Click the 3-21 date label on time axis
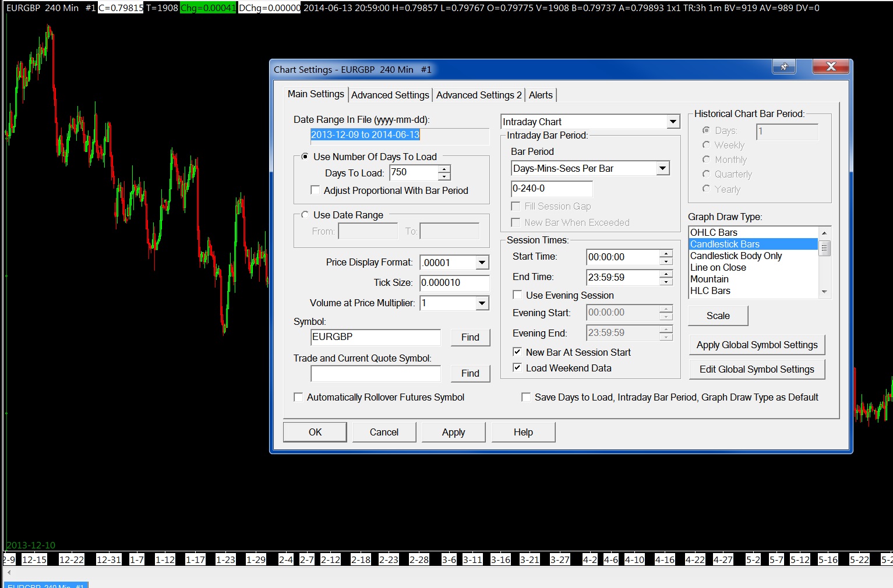The height and width of the screenshot is (588, 893). [530, 559]
